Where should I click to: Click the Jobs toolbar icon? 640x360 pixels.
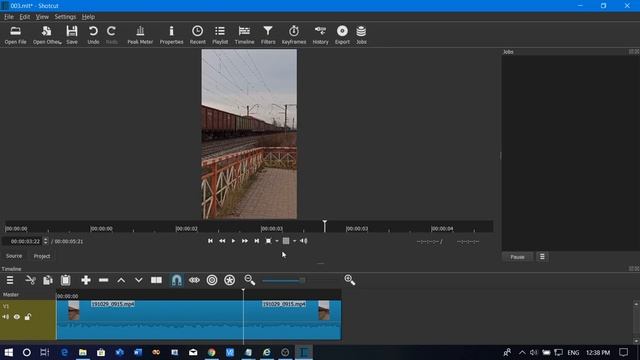point(361,35)
